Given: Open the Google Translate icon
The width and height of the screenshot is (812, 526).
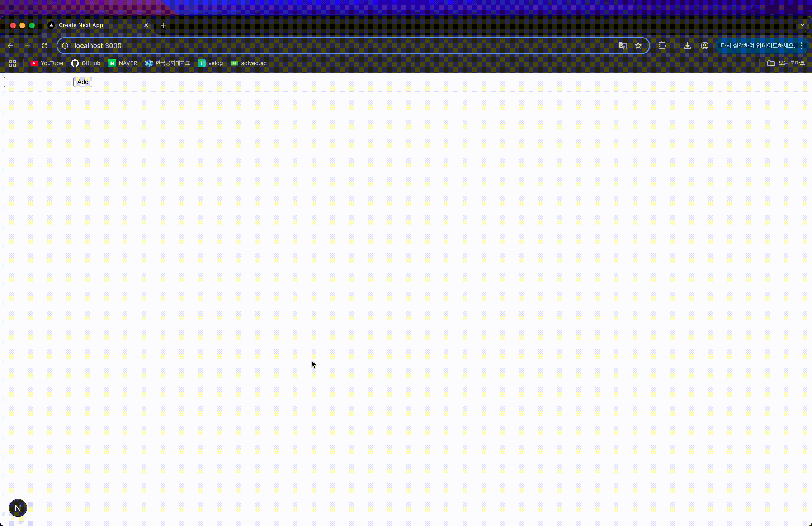Looking at the screenshot, I should pyautogui.click(x=623, y=46).
